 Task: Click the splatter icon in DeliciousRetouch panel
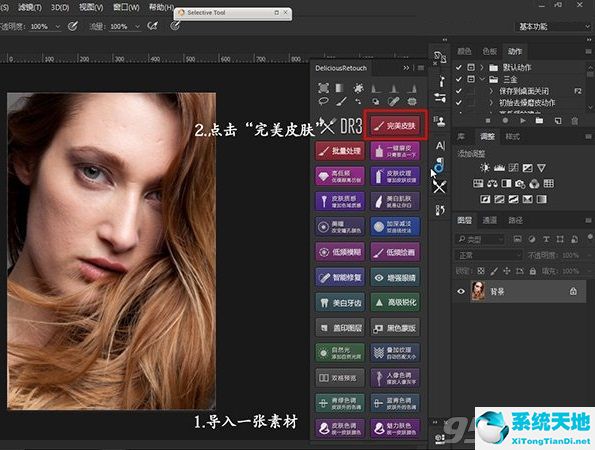(x=358, y=88)
